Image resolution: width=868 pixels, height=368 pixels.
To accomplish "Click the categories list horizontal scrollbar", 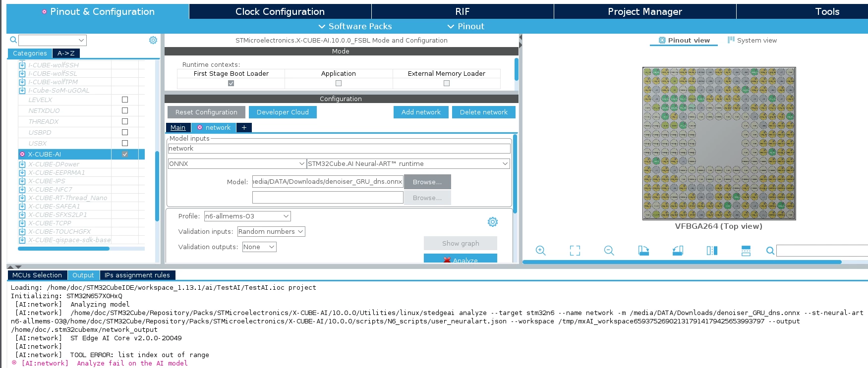I will click(x=63, y=249).
